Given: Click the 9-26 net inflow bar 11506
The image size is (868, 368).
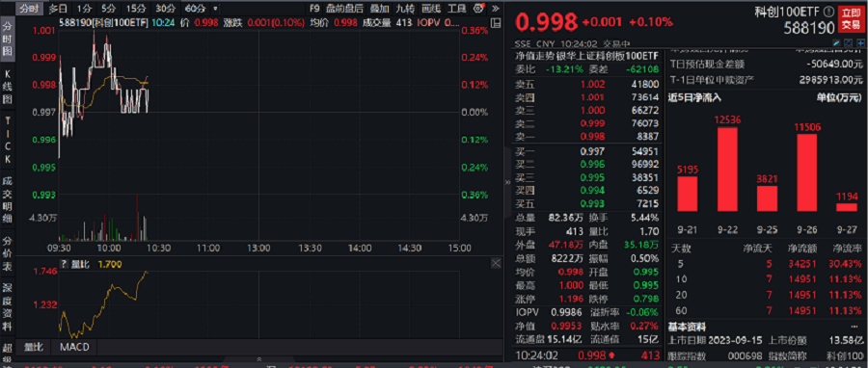Looking at the screenshot, I should click(x=806, y=173).
